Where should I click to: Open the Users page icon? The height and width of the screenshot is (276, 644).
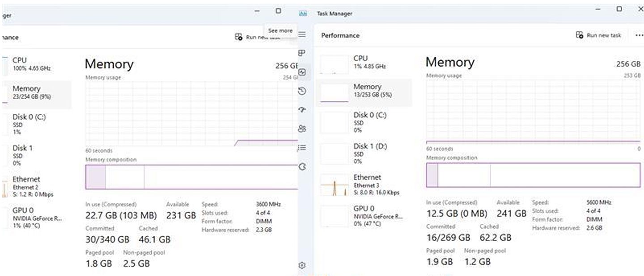[302, 129]
